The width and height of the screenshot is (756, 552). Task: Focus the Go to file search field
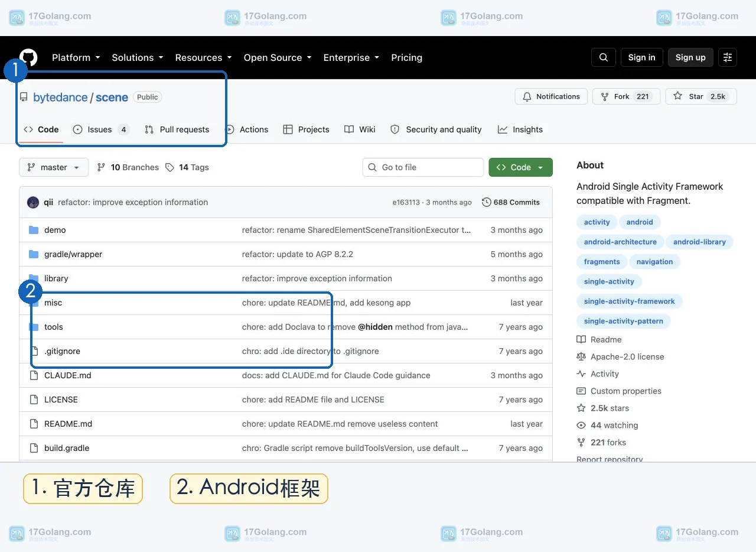point(423,167)
